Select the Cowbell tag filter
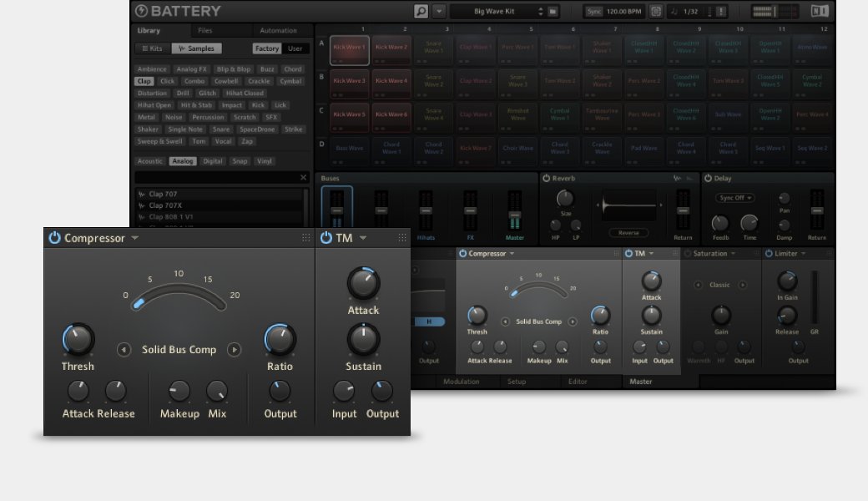Screen dimensions: 868x501 pyautogui.click(x=226, y=82)
